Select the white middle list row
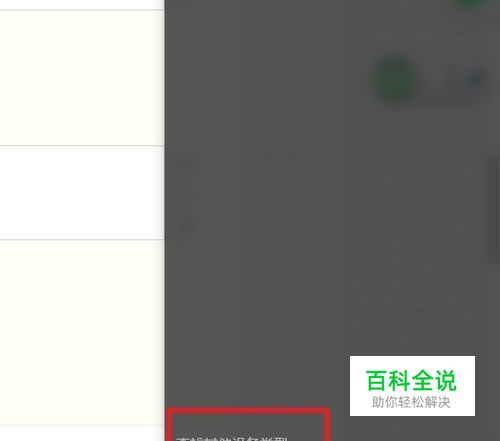Viewport: 500px width, 441px height. 82,193
